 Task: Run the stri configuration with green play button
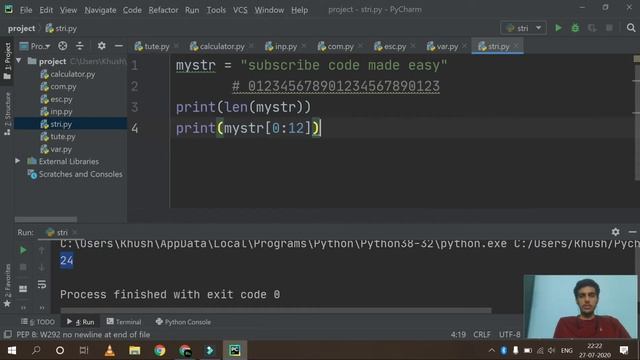point(558,28)
